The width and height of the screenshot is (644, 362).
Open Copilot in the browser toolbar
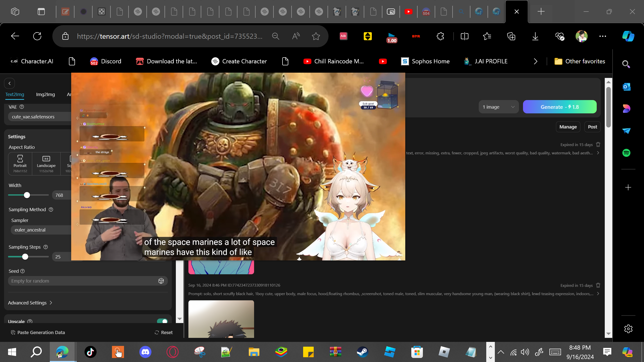pyautogui.click(x=628, y=36)
